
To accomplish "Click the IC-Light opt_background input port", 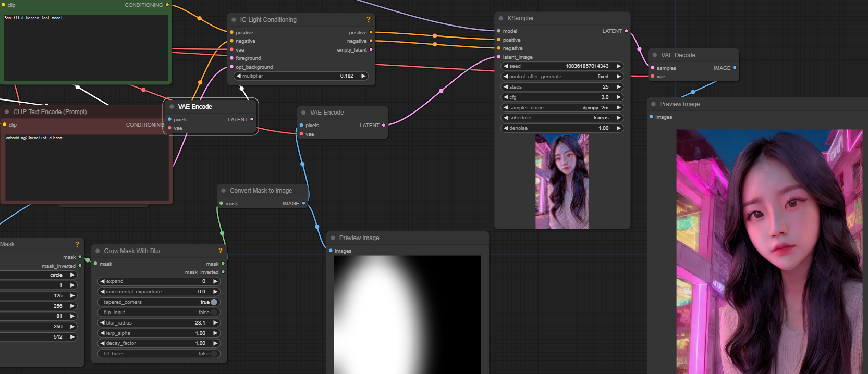I will [x=231, y=67].
